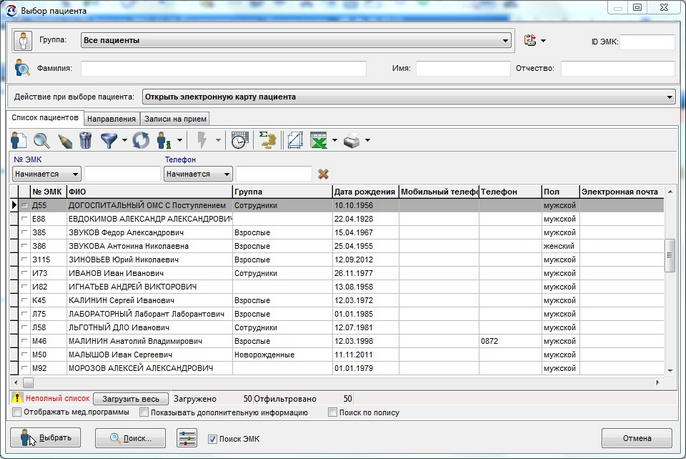Click the sigma coins totals icon
Viewport: 686px width, 459px height.
268,140
